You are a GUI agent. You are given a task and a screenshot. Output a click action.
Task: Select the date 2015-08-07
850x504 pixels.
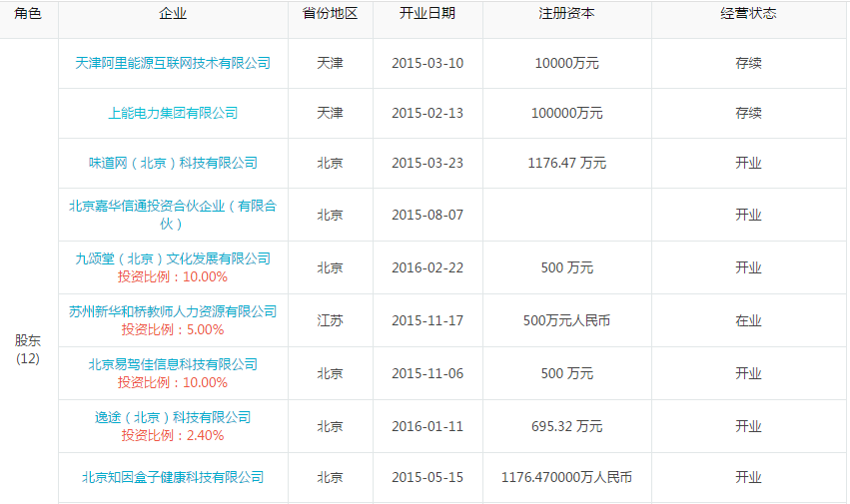coord(427,215)
